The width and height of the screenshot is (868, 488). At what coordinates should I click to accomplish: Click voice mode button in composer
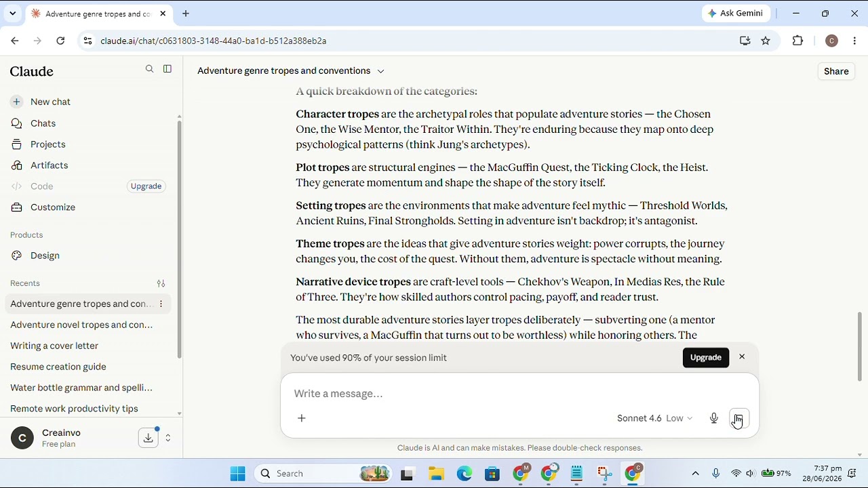[739, 418]
